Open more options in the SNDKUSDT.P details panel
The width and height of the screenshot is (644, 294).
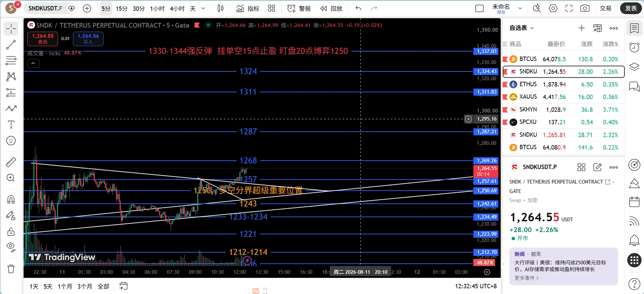click(x=614, y=167)
